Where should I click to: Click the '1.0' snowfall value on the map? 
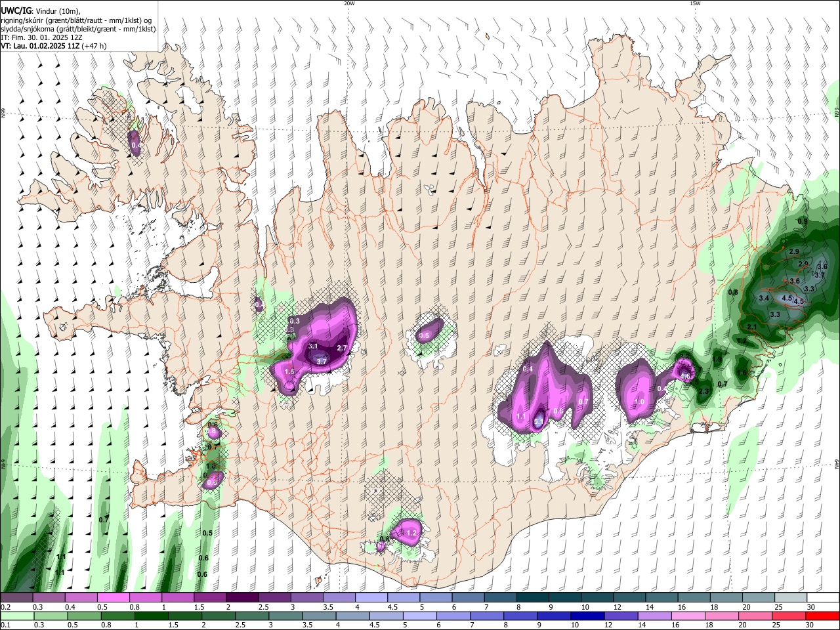tap(639, 402)
